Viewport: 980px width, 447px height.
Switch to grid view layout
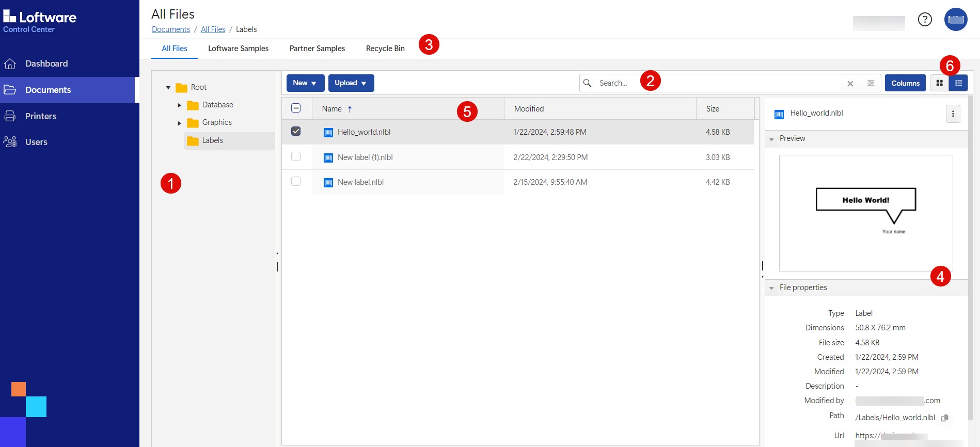[939, 83]
